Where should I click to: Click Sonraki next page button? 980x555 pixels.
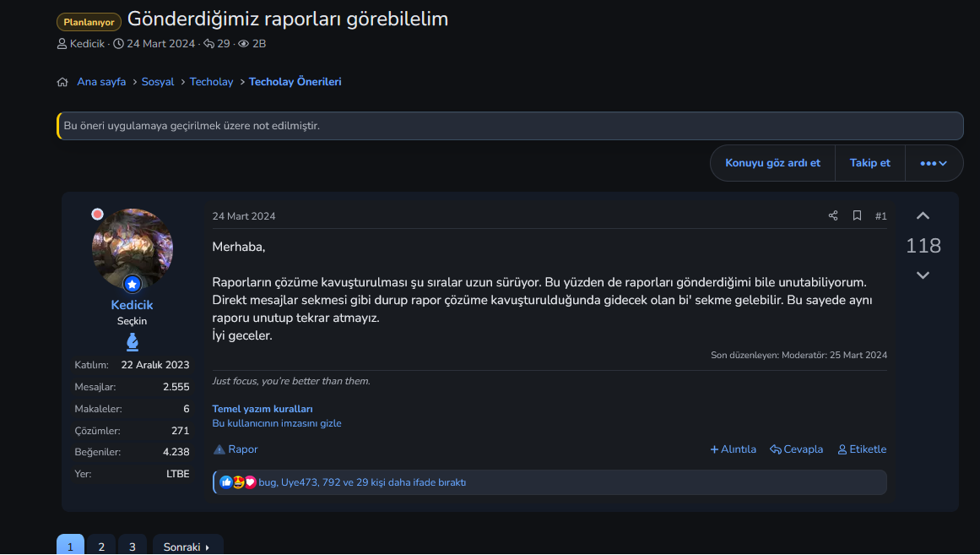tap(187, 546)
